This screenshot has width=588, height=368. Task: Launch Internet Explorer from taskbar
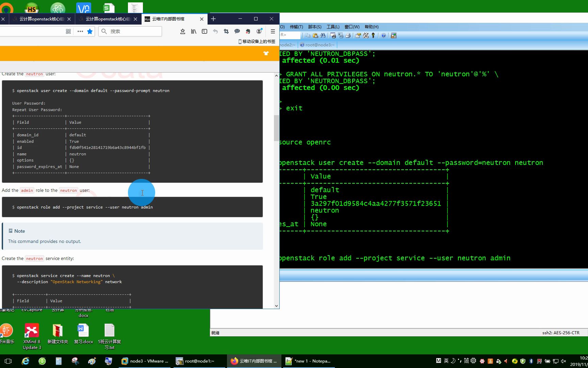25,361
